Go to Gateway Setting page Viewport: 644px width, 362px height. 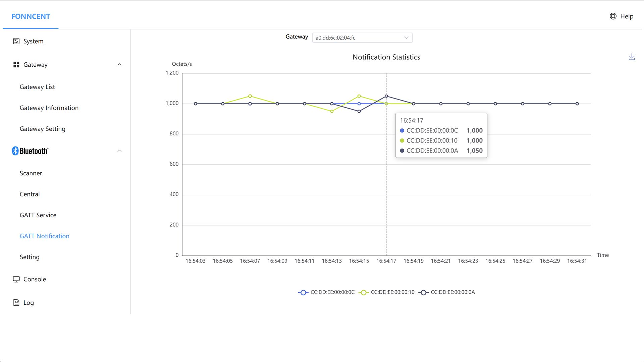[x=43, y=129]
